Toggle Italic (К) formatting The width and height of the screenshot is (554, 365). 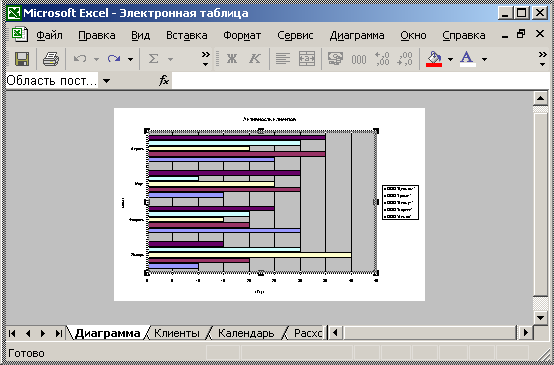click(x=254, y=59)
